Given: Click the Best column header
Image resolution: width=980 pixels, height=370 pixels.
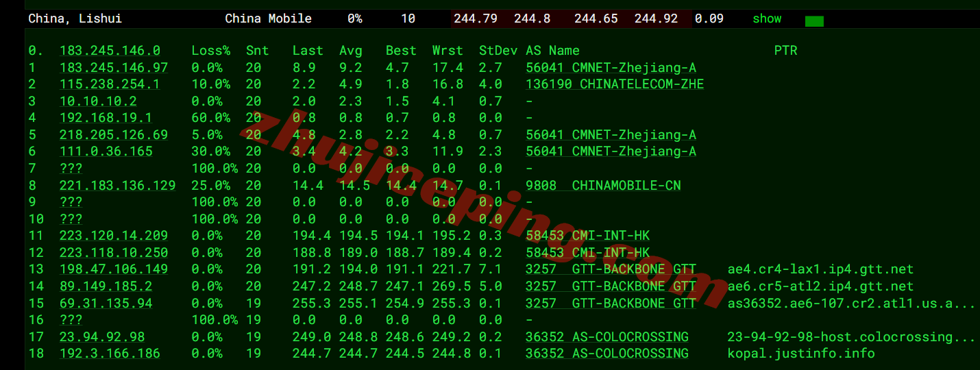Looking at the screenshot, I should pos(401,51).
